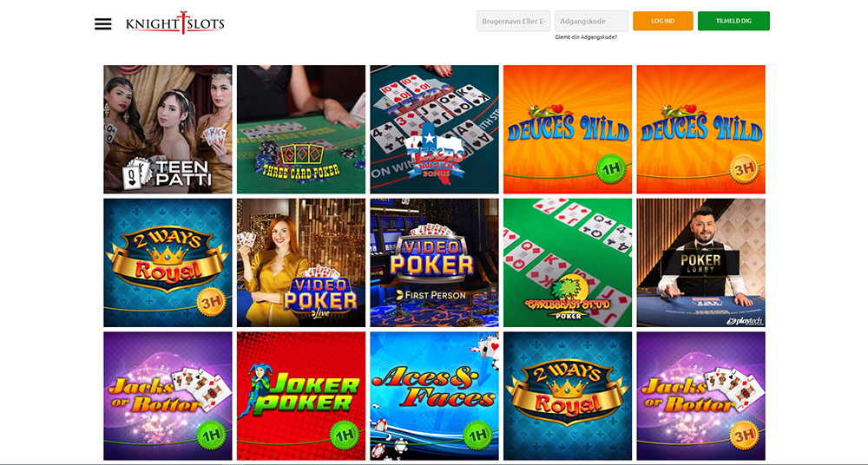This screenshot has width=868, height=465.
Task: Launch the Video Poker Live game
Action: pyautogui.click(x=301, y=263)
